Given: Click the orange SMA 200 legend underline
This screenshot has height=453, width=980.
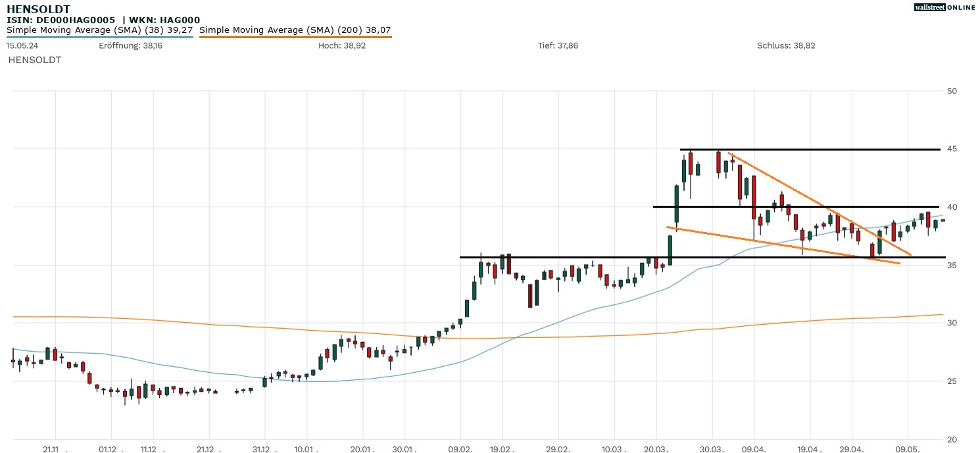Looking at the screenshot, I should [295, 37].
